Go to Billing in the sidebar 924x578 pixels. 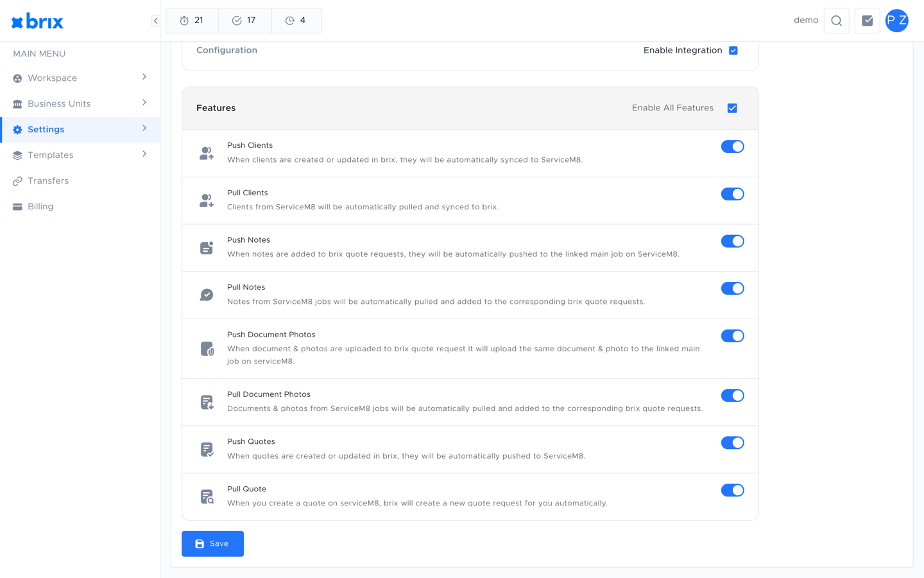80,207
